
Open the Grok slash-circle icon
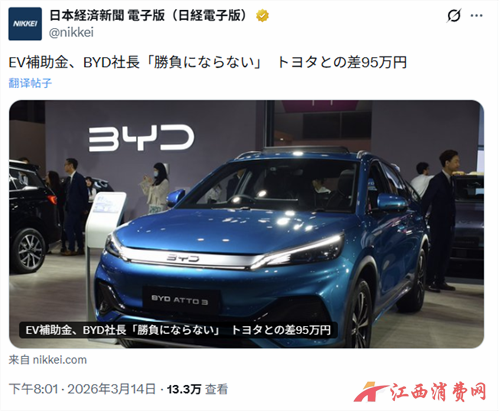tap(454, 15)
